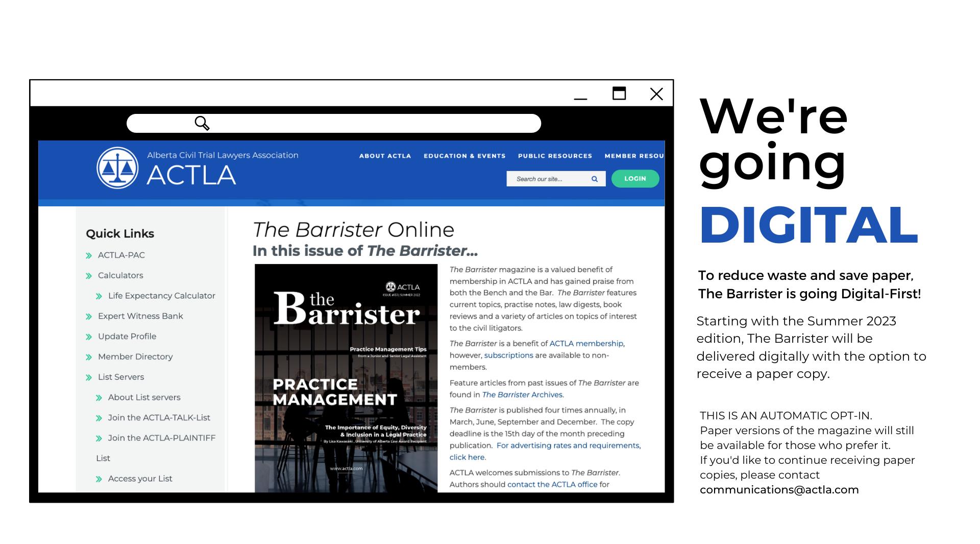Click the chevron beside Access your List
The width and height of the screenshot is (980, 544).
(99, 479)
